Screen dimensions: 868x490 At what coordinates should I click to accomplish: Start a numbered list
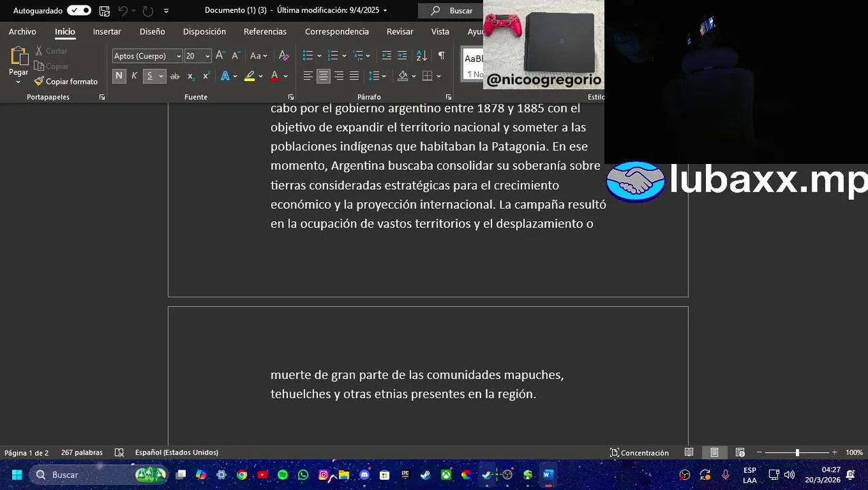point(333,56)
